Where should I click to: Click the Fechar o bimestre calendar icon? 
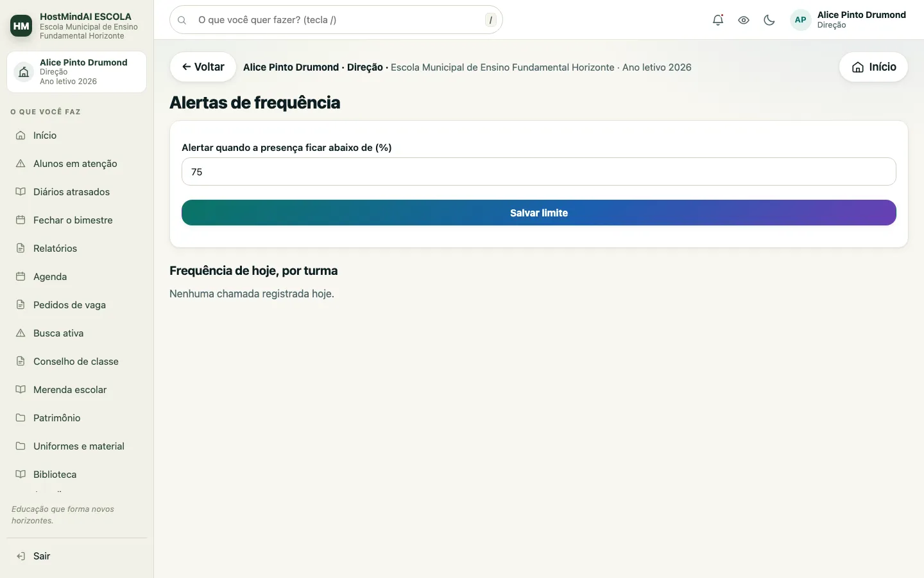point(21,220)
